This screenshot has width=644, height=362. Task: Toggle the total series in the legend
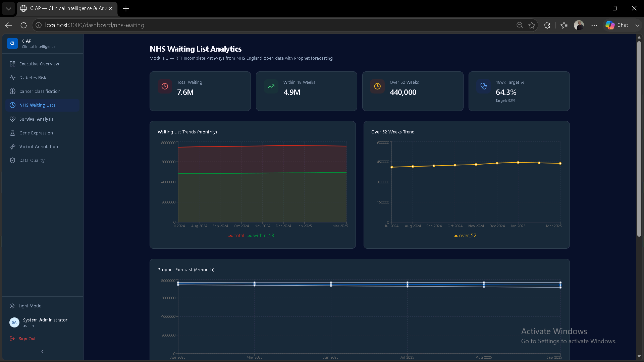[x=236, y=236]
